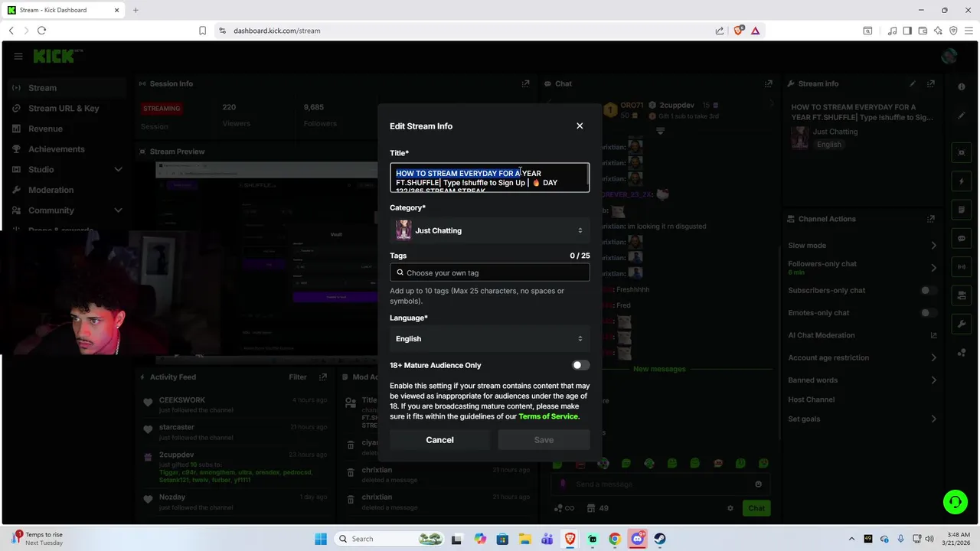980x551 pixels.
Task: Open Steam from the taskbar
Action: 659,539
